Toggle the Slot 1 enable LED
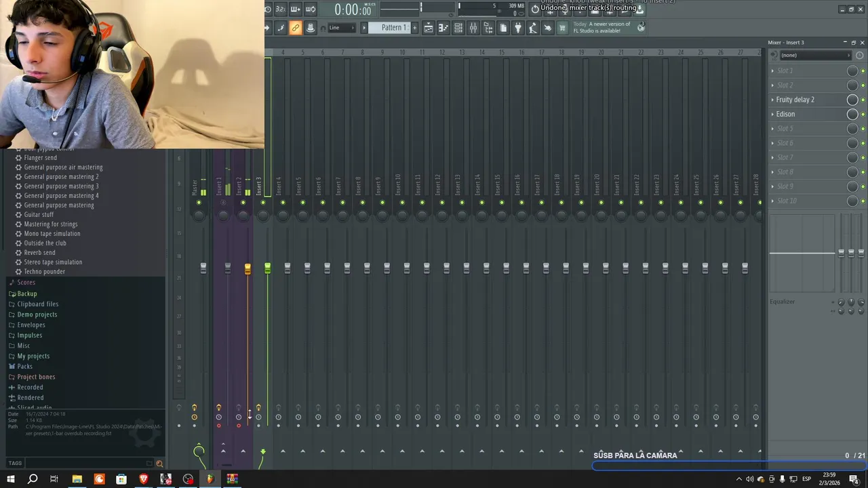 (x=863, y=71)
